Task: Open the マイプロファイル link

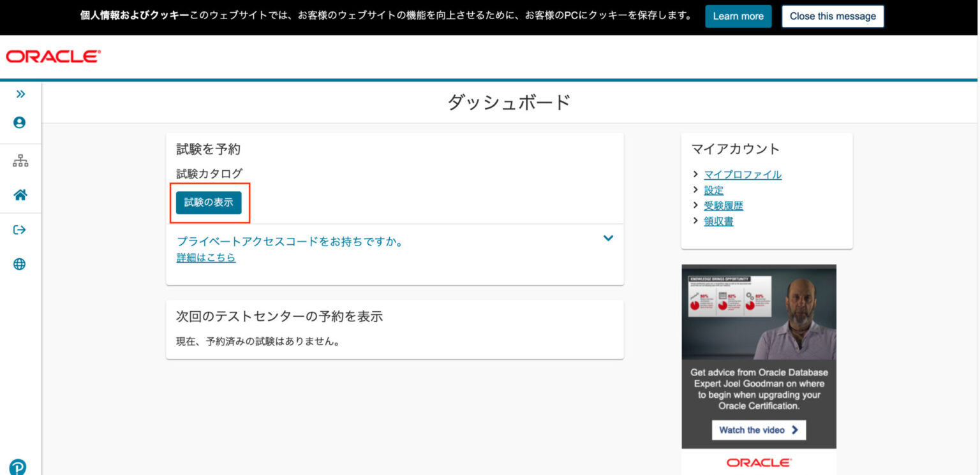Action: tap(741, 174)
